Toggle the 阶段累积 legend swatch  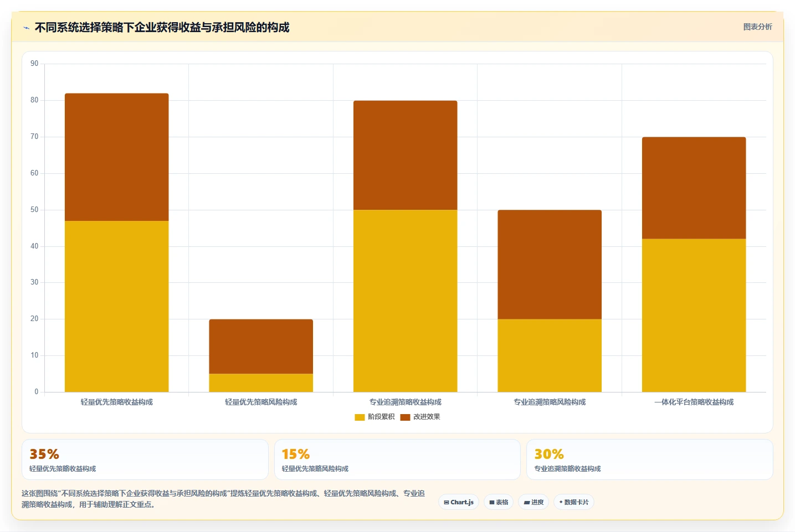click(360, 417)
